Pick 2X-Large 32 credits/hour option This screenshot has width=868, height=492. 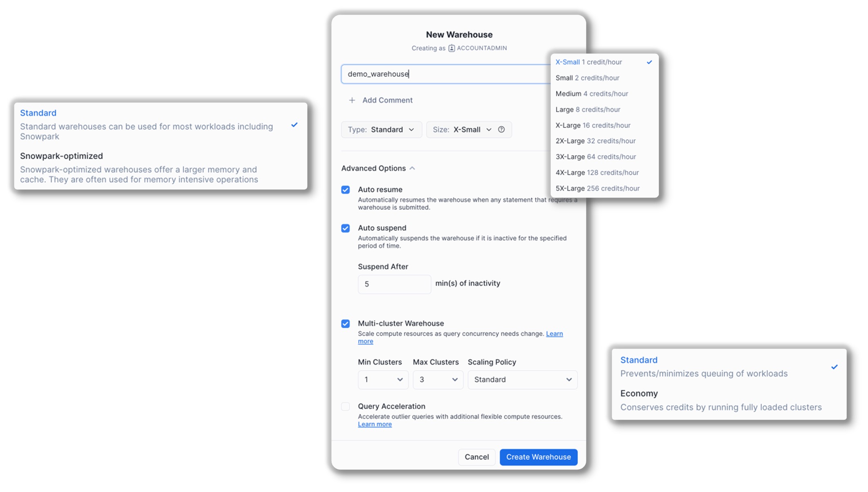coord(595,141)
